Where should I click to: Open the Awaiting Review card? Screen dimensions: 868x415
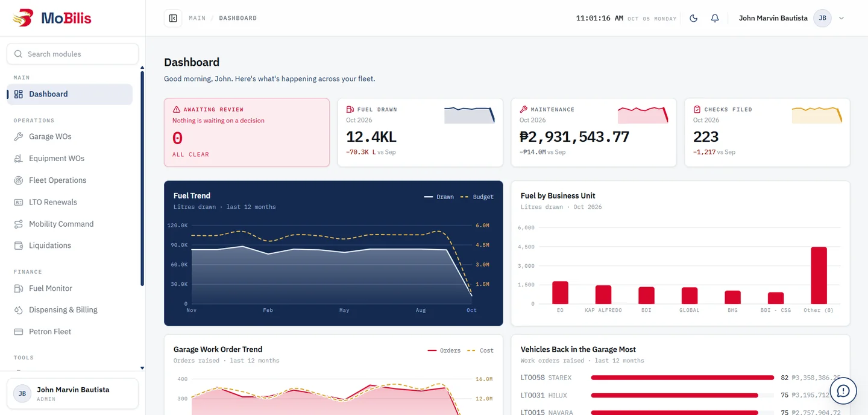[x=247, y=133]
